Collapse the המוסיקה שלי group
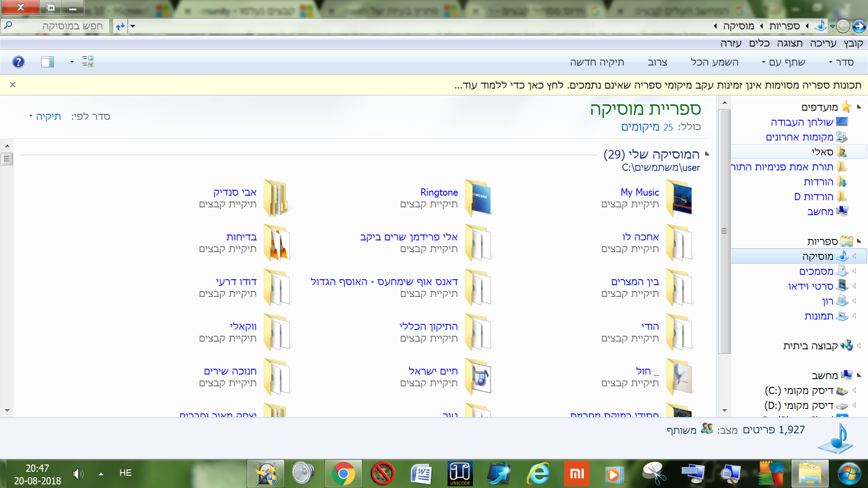Image resolution: width=868 pixels, height=488 pixels. [x=708, y=154]
